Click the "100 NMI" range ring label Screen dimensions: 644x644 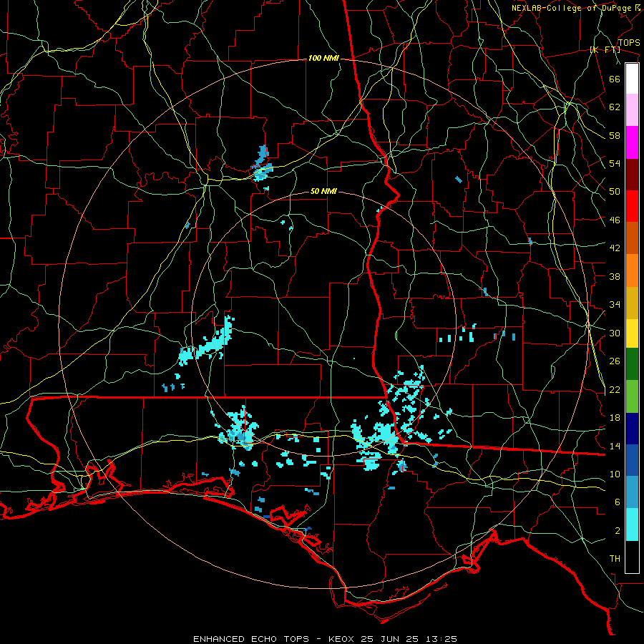click(323, 59)
